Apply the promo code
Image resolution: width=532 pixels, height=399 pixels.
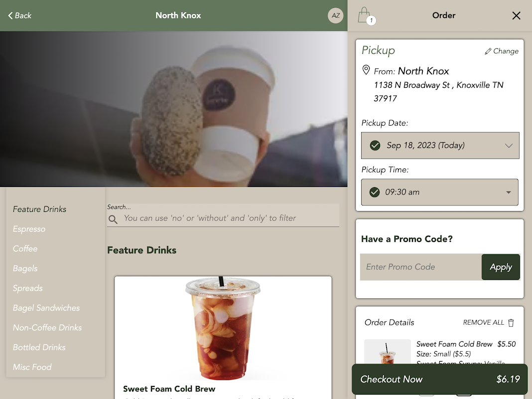[501, 267]
